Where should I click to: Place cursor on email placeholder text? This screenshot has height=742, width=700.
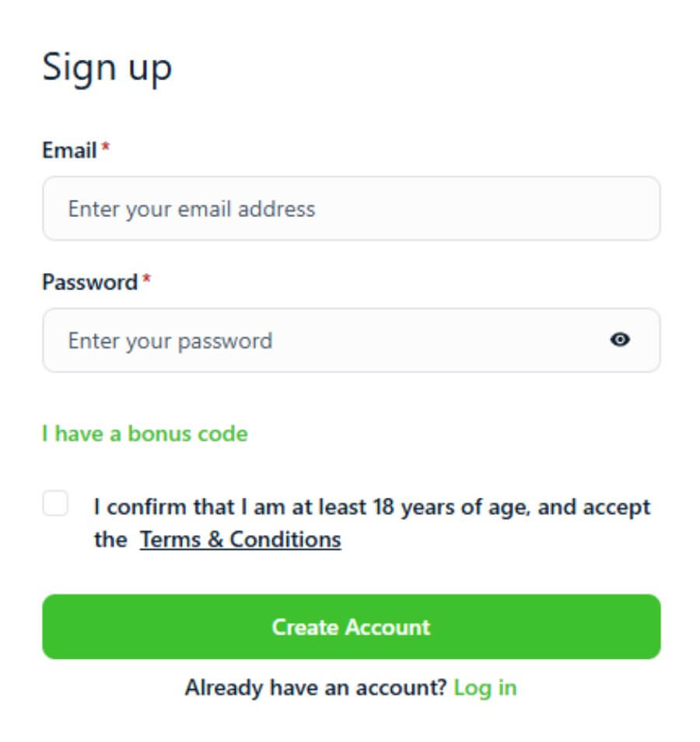191,209
